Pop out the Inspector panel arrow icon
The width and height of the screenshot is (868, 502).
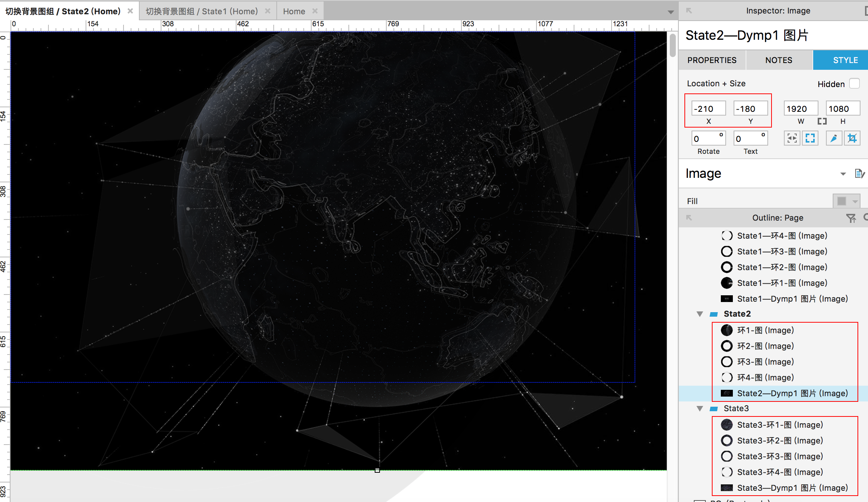coord(689,11)
